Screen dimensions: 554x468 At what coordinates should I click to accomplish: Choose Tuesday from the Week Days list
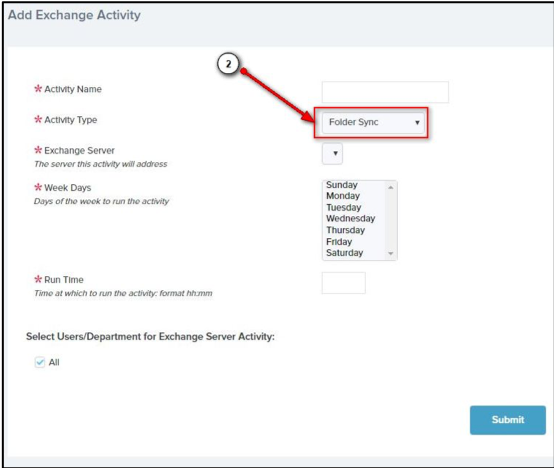click(x=343, y=207)
